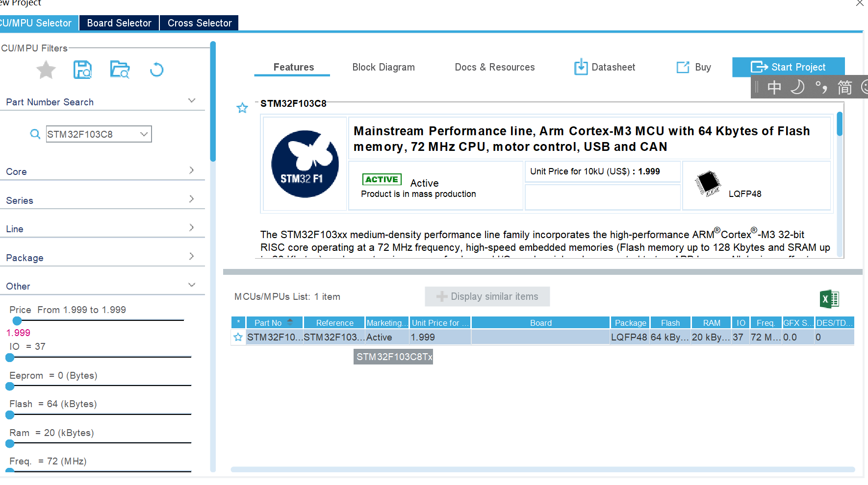Sort list by Flash column
The height and width of the screenshot is (485, 868).
(x=670, y=322)
